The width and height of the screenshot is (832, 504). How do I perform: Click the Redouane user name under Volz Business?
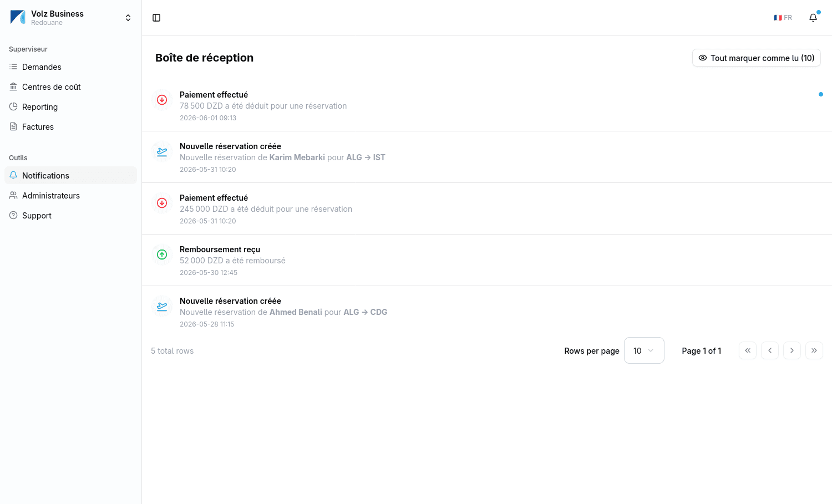pyautogui.click(x=47, y=23)
